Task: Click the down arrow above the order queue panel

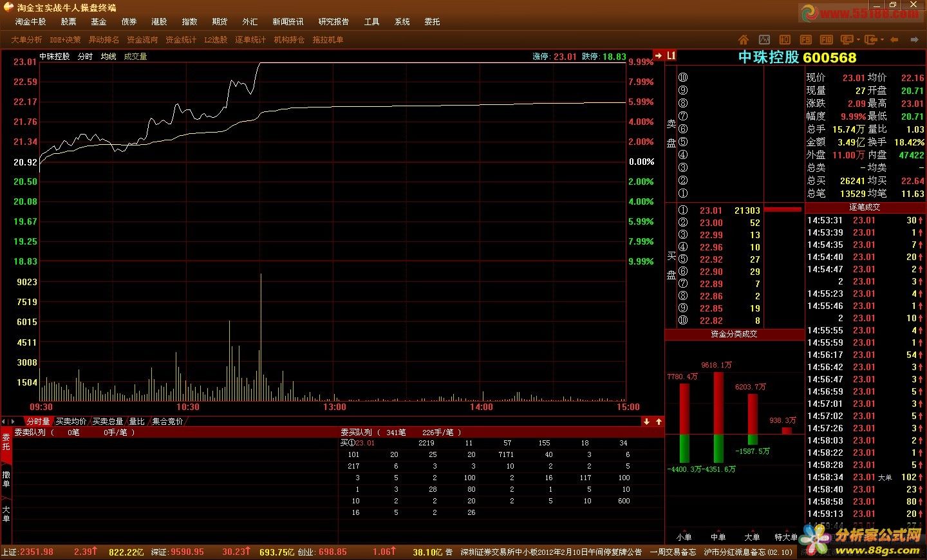Action: point(646,422)
